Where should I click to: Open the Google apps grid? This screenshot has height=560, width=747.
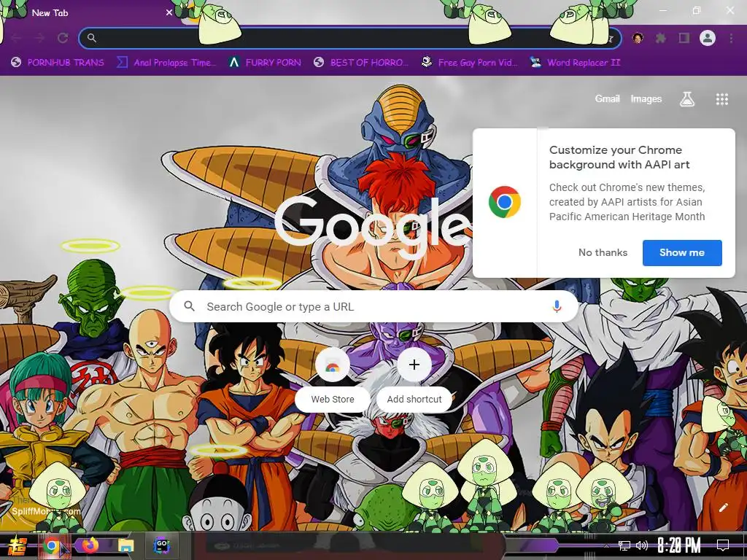[721, 99]
